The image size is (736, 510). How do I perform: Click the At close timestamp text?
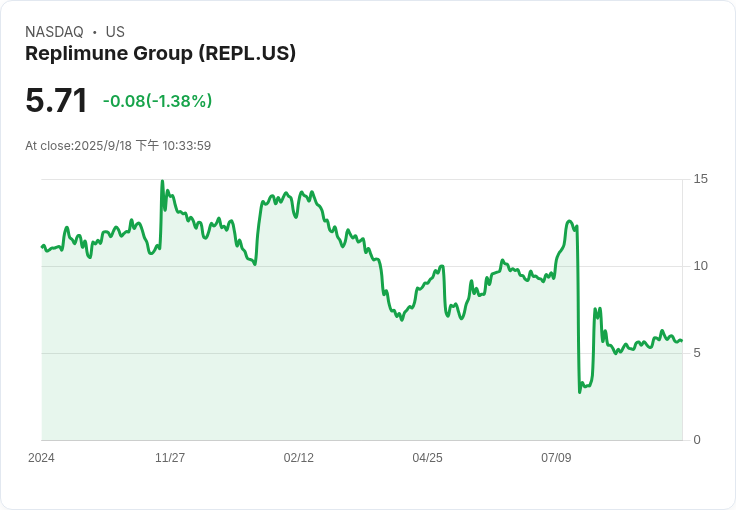118,146
